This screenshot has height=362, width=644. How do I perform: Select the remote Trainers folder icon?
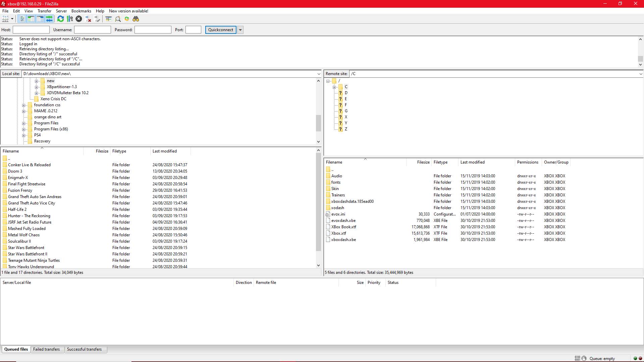click(328, 195)
